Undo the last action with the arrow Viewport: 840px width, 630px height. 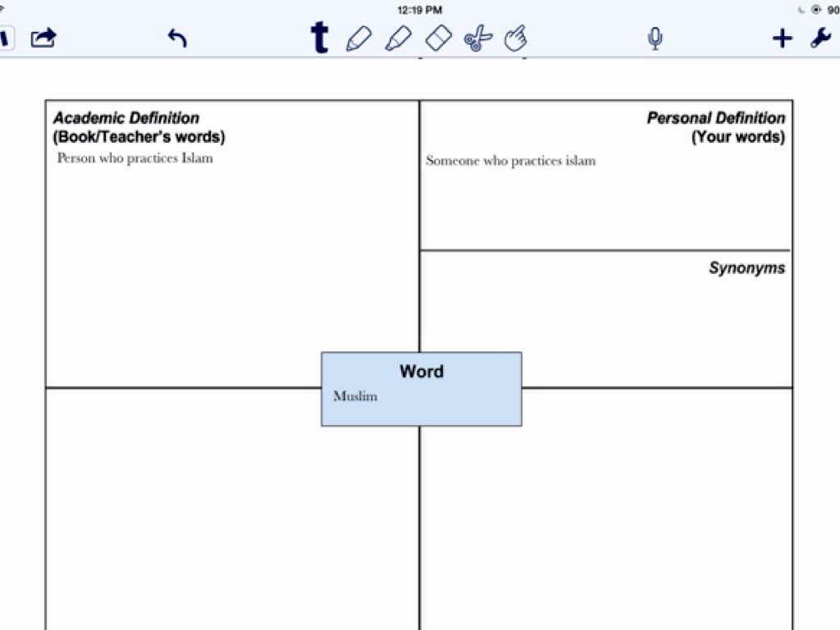click(x=177, y=38)
